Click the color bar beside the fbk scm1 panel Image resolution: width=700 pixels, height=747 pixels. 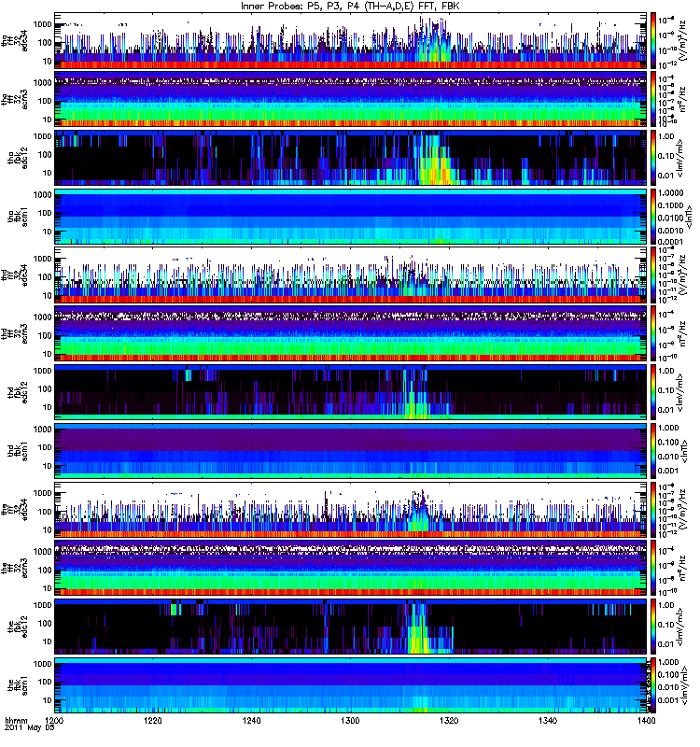tap(652, 685)
